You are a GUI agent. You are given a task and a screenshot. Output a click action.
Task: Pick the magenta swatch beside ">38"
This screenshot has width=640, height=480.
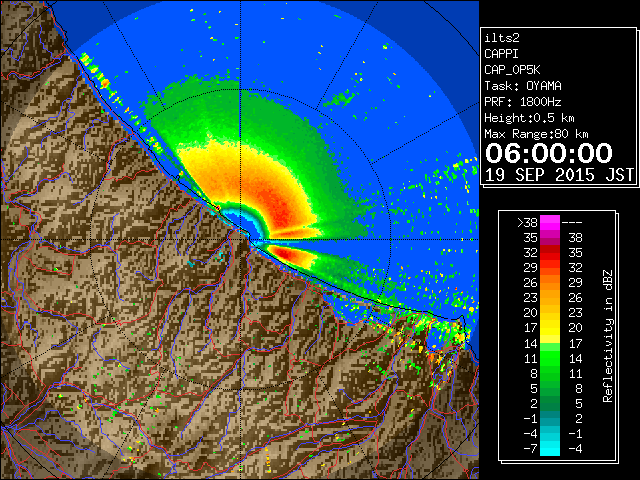coord(550,223)
